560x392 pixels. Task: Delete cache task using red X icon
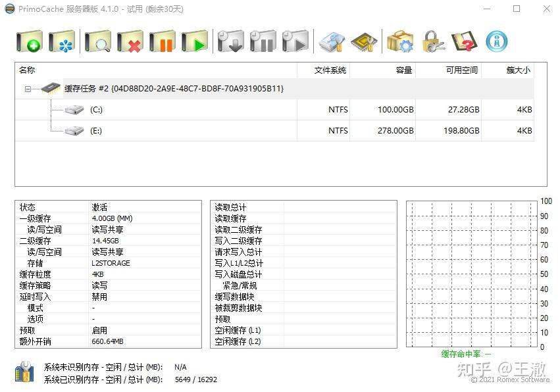tap(130, 41)
